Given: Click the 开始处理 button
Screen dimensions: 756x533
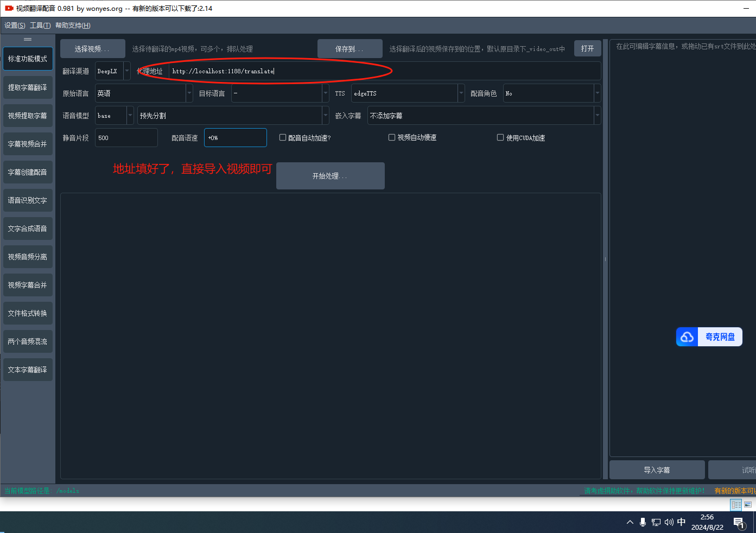Looking at the screenshot, I should (330, 176).
